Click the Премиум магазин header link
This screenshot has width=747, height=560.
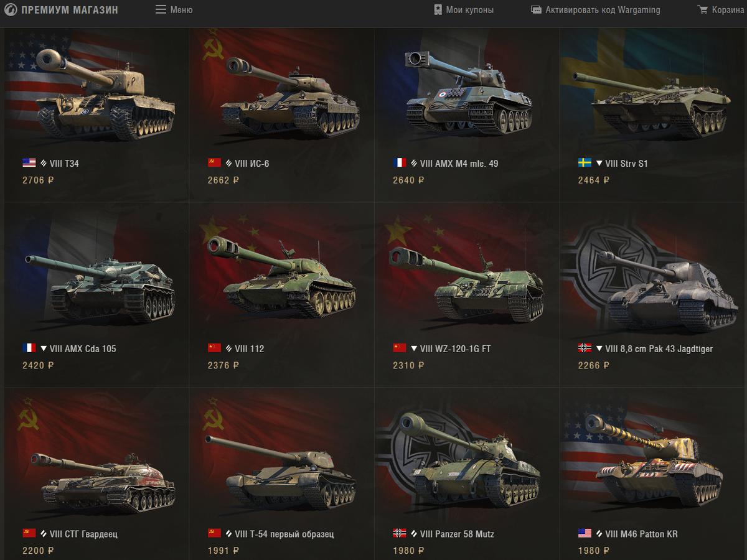point(70,10)
